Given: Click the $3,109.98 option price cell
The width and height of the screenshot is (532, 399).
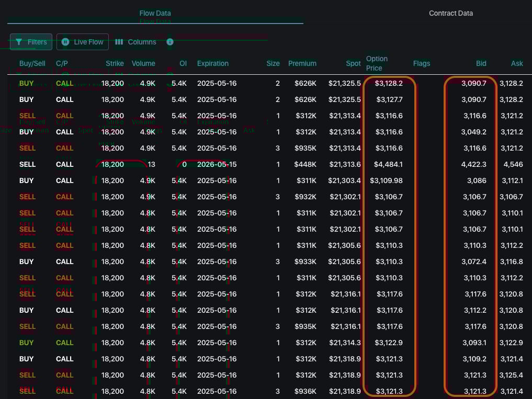Looking at the screenshot, I should tap(386, 180).
